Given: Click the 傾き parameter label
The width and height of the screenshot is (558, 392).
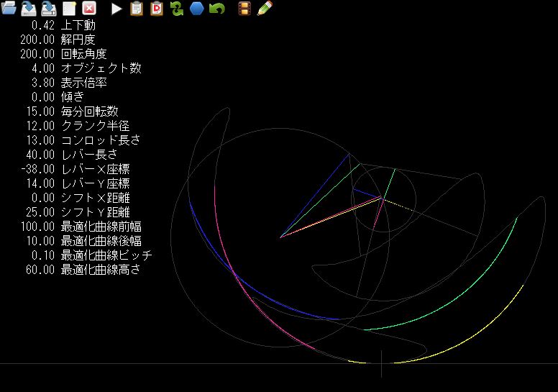Looking at the screenshot, I should pyautogui.click(x=73, y=97).
